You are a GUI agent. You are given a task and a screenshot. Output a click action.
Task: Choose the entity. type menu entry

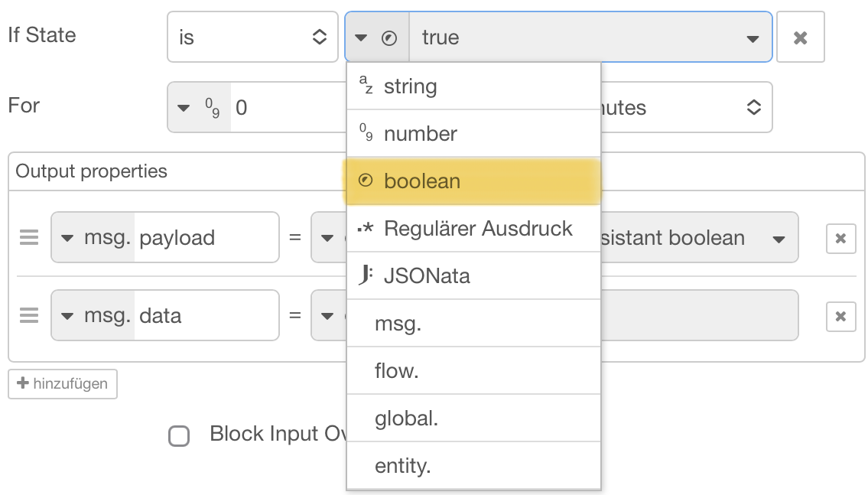(x=403, y=466)
